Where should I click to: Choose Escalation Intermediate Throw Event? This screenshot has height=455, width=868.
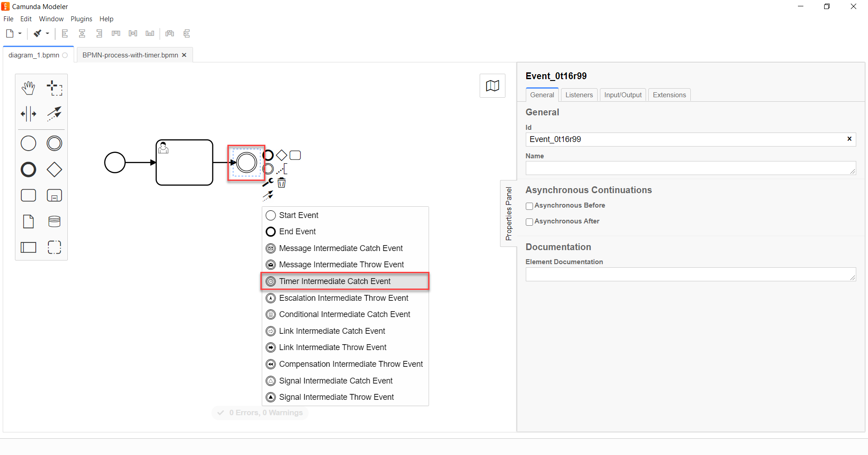pyautogui.click(x=345, y=298)
